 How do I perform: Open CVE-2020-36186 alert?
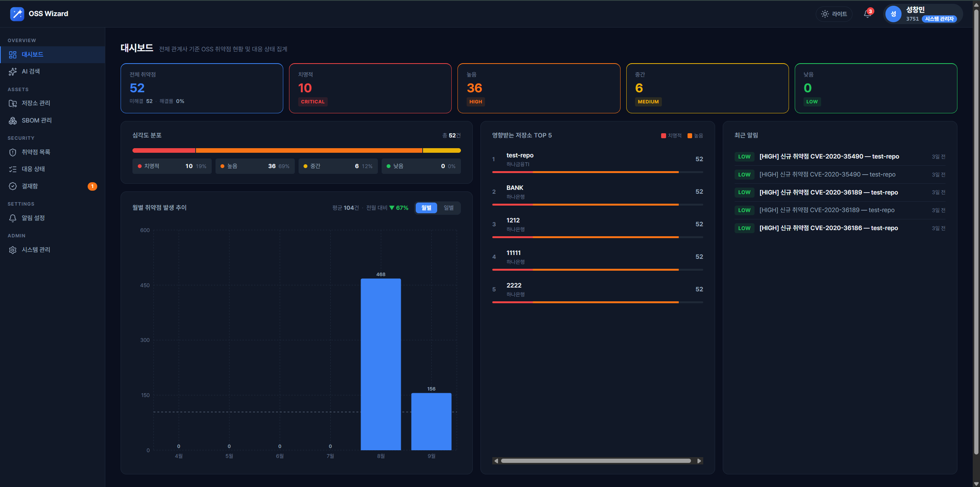click(840, 228)
